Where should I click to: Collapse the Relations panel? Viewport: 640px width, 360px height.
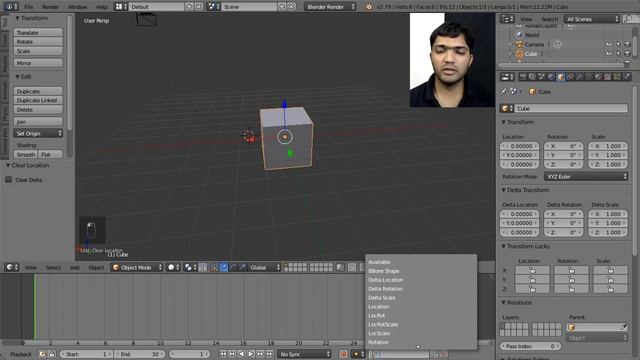pos(516,302)
